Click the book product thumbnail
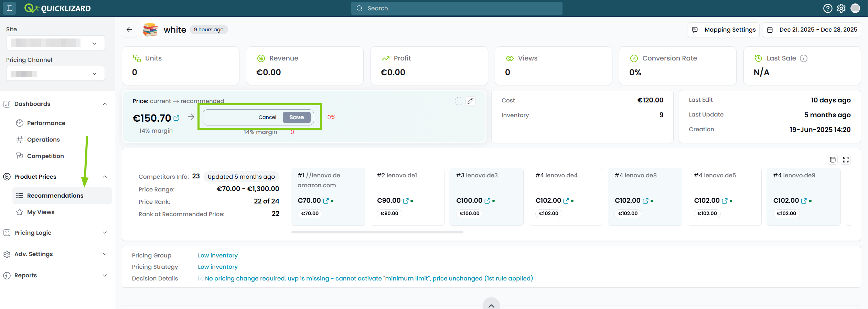 [150, 30]
